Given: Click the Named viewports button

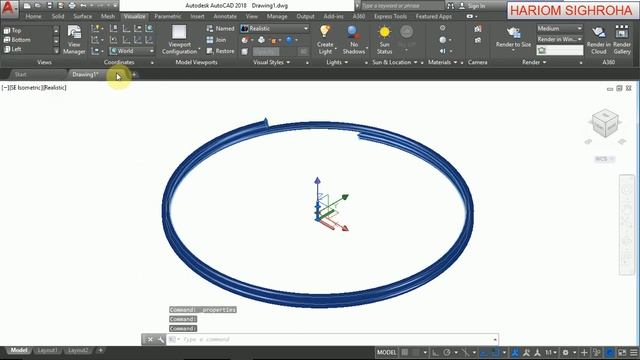Looking at the screenshot, I should [x=220, y=29].
